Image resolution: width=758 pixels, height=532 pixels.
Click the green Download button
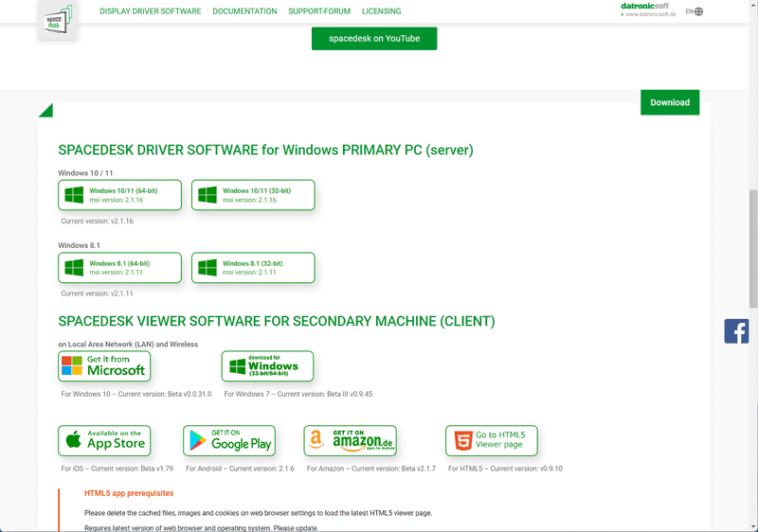coord(670,102)
